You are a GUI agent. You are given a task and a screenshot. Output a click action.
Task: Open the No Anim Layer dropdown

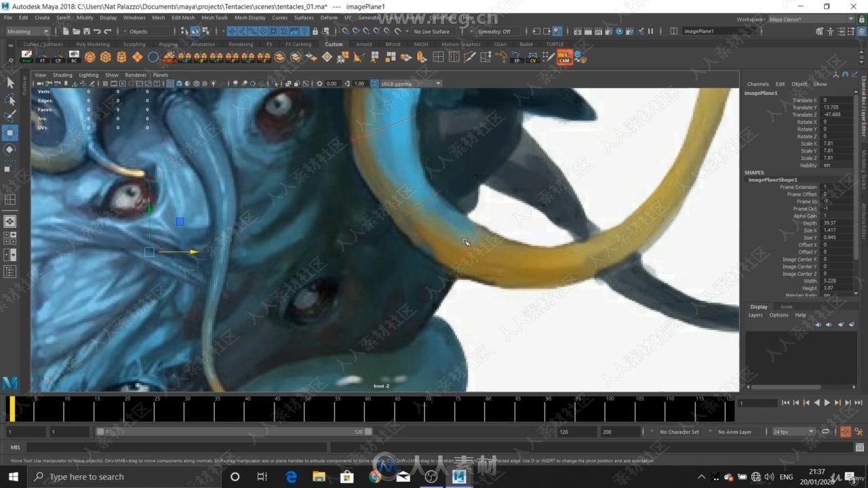tap(735, 432)
